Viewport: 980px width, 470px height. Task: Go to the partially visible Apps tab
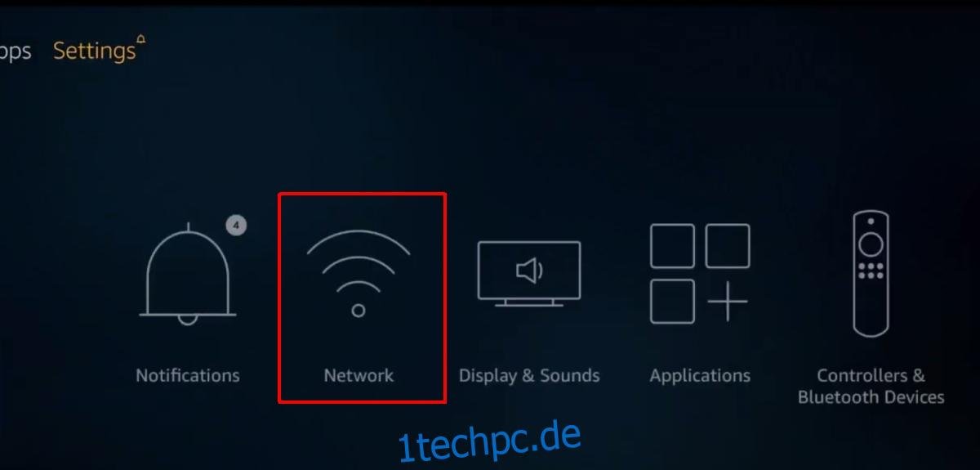coord(15,52)
